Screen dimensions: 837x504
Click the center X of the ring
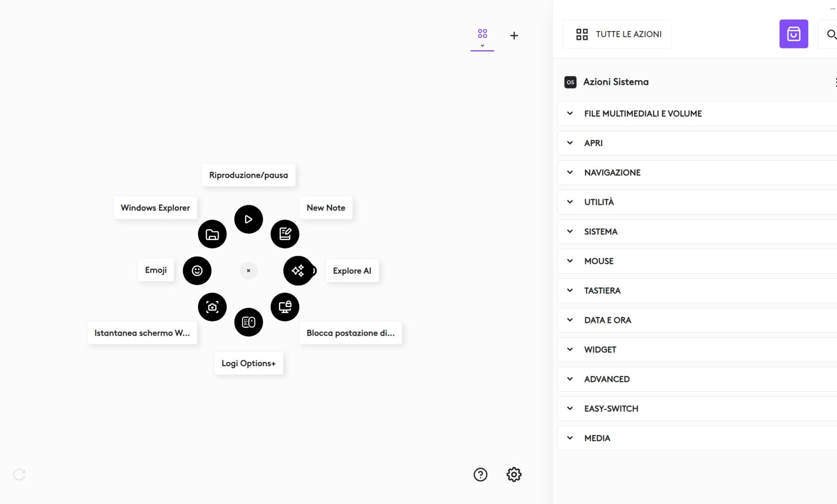tap(248, 271)
